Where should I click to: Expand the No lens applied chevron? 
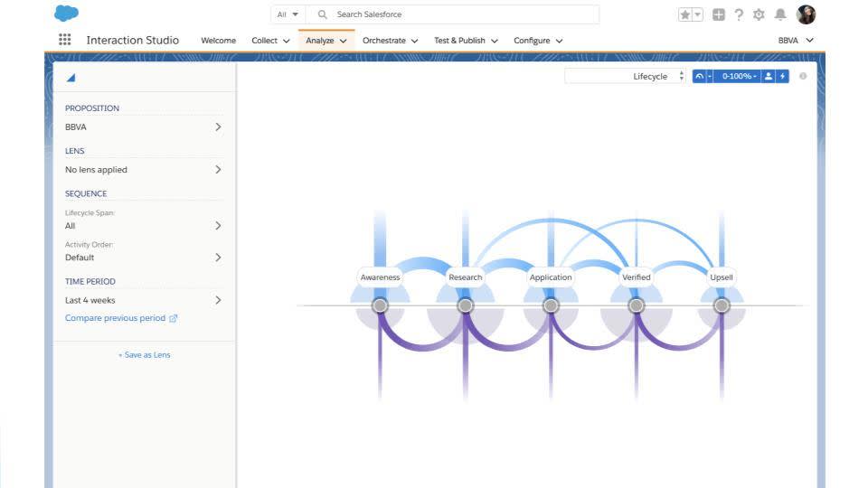coord(218,169)
